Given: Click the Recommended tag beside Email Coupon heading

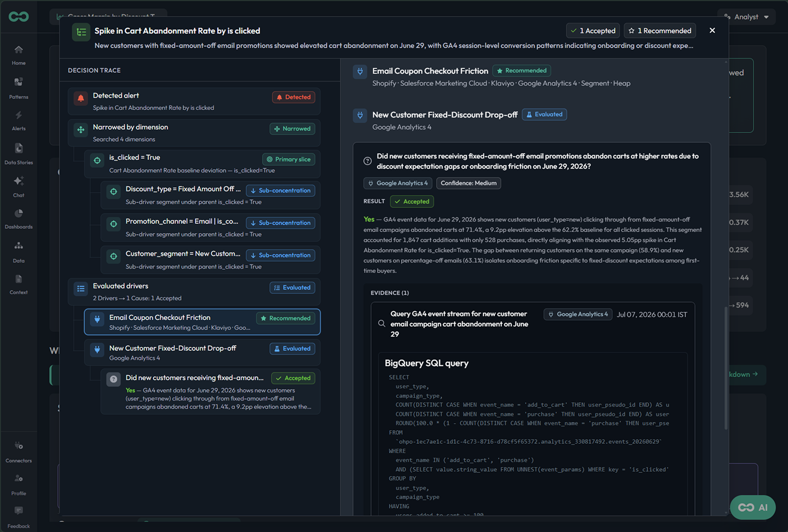Looking at the screenshot, I should [x=522, y=71].
